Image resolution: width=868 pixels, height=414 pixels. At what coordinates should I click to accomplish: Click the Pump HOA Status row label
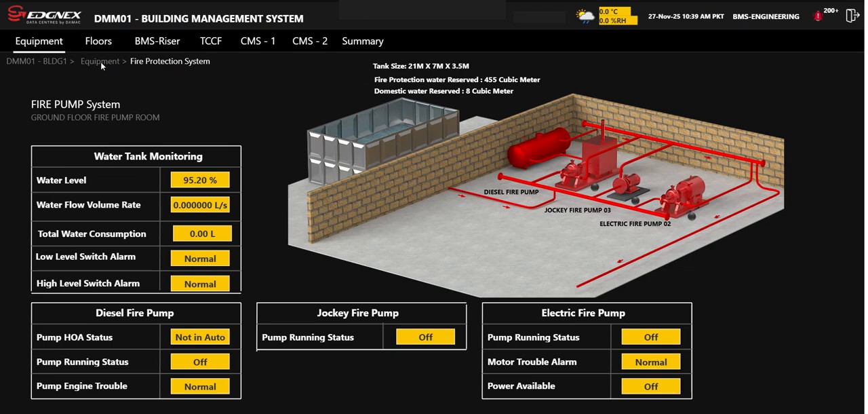[x=75, y=337]
